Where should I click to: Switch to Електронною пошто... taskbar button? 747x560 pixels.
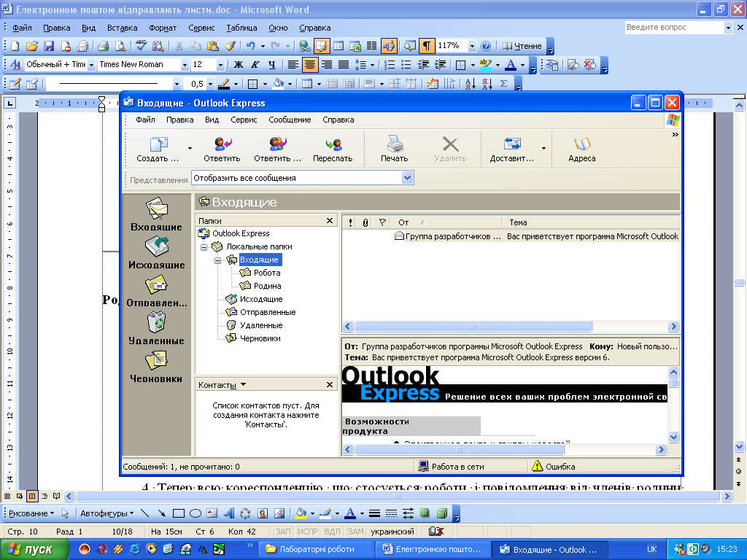click(433, 550)
